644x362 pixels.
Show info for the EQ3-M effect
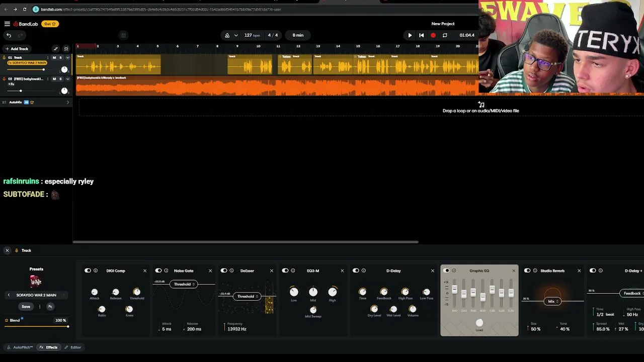[293, 270]
